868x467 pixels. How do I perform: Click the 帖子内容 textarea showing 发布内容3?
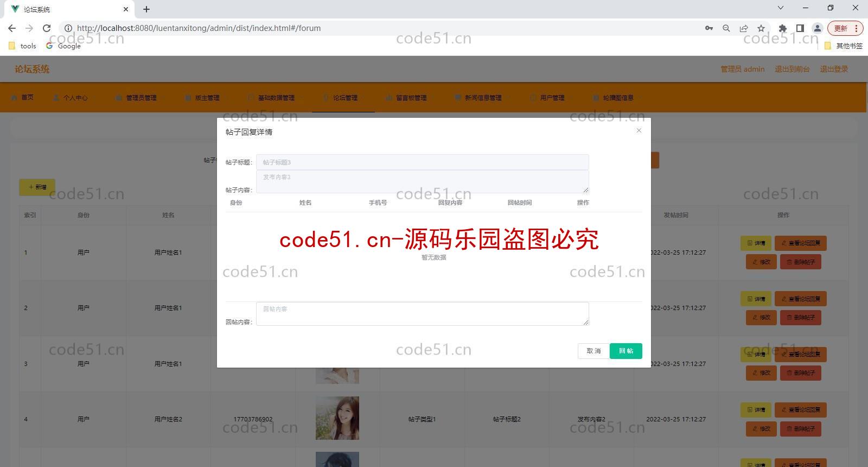pos(422,182)
